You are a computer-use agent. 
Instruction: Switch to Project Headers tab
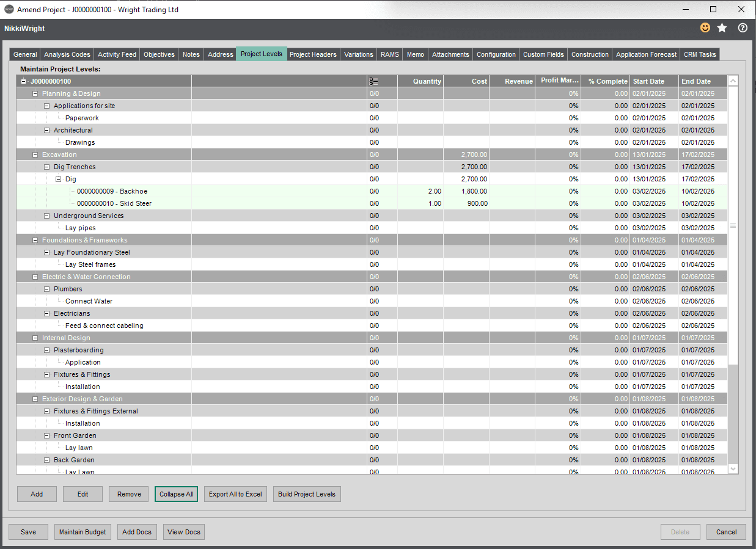pyautogui.click(x=313, y=54)
